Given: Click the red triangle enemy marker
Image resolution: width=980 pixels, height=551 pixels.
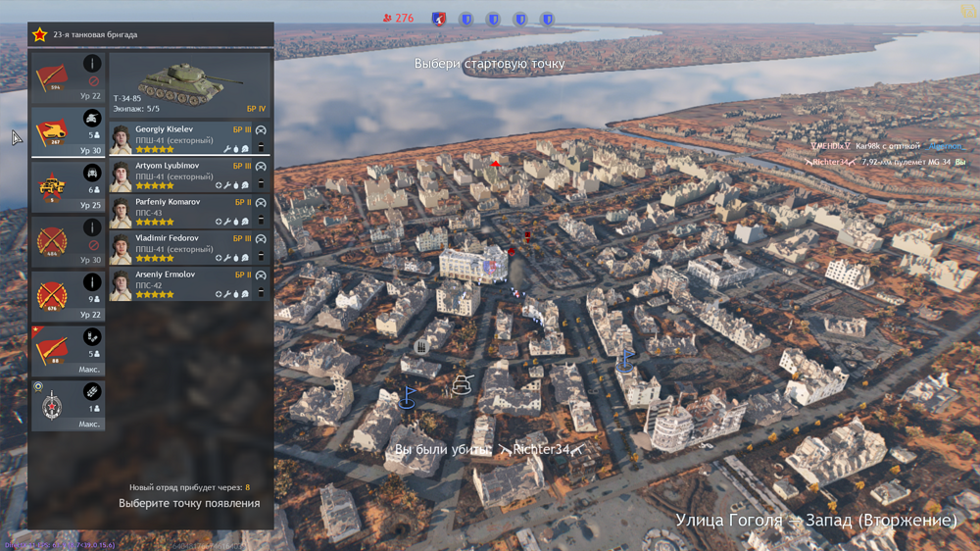Looking at the screenshot, I should pyautogui.click(x=495, y=164).
